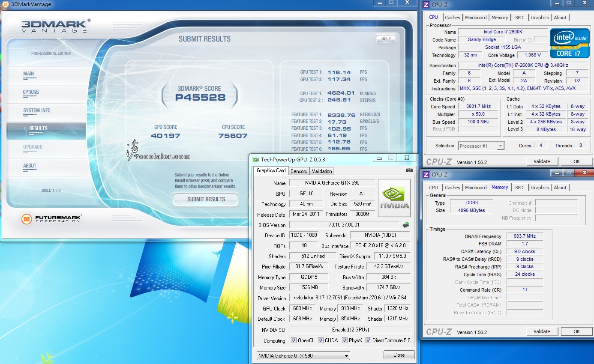
Task: Go to MAIN in 3DMark Vantage menu
Action: pos(46,75)
